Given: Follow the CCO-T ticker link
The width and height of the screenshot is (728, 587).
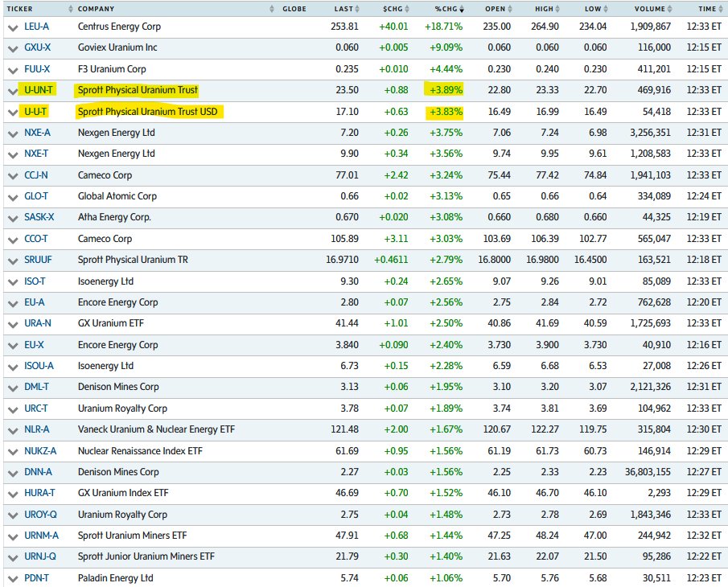Looking at the screenshot, I should [x=35, y=239].
